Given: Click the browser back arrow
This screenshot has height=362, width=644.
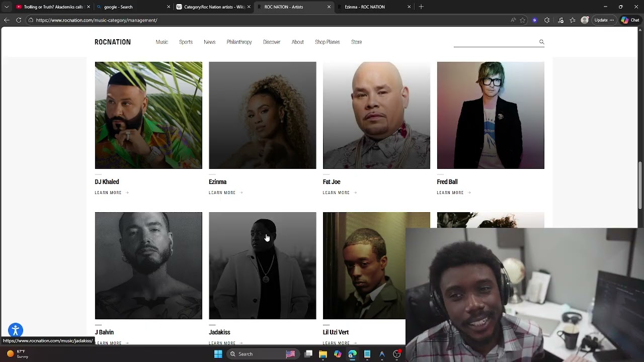Looking at the screenshot, I should 7,20.
